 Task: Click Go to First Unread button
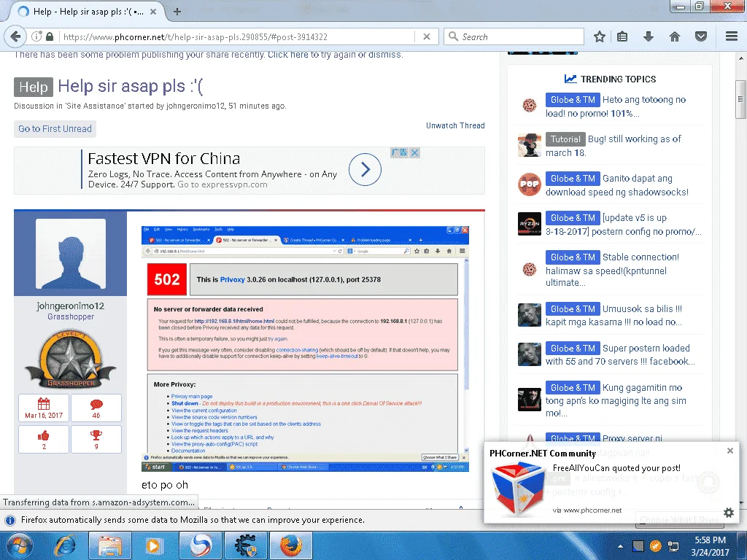(55, 128)
